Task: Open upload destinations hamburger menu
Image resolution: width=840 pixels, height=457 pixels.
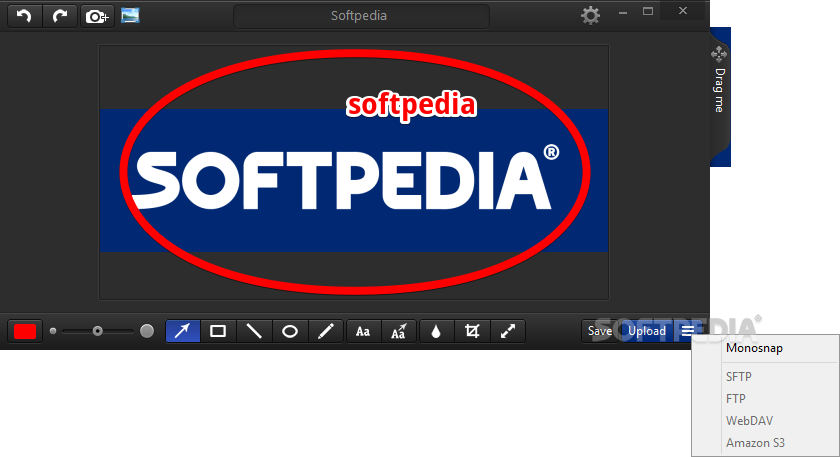Action: pyautogui.click(x=688, y=331)
